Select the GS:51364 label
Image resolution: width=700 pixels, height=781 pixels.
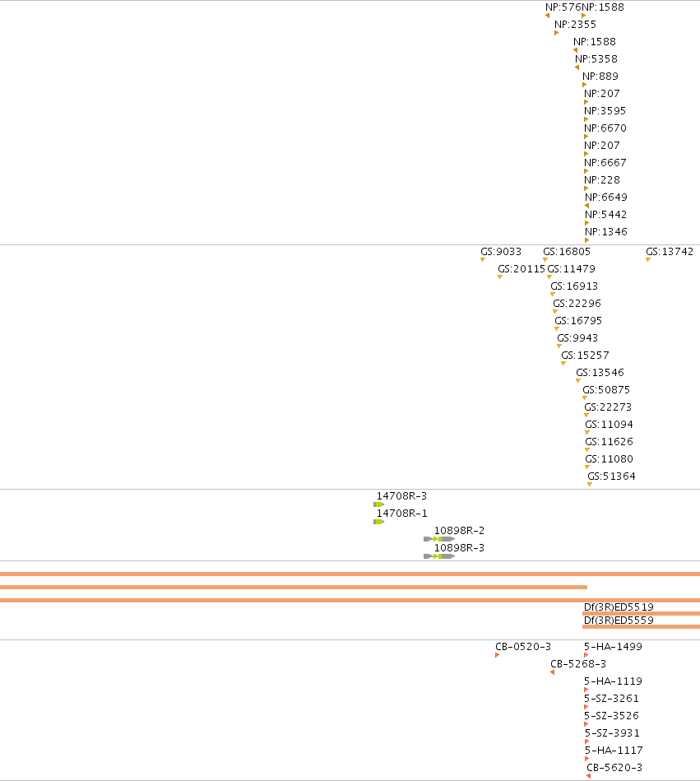(611, 477)
